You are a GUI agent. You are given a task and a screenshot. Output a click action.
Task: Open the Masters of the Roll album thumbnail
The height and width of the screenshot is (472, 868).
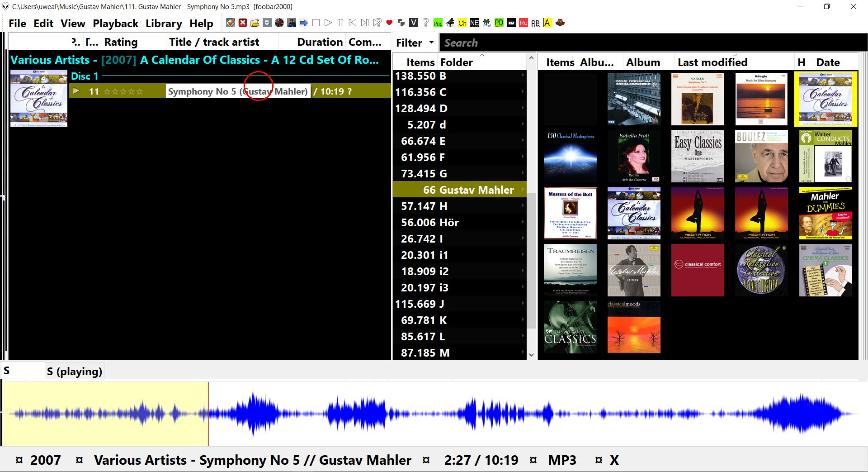(x=570, y=213)
